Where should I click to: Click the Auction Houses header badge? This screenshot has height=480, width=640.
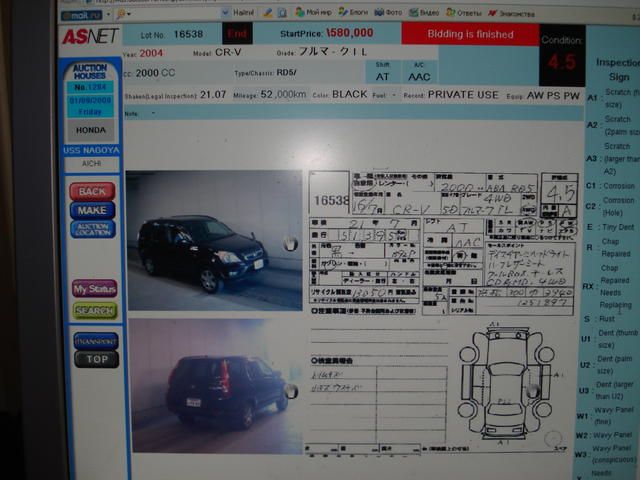pyautogui.click(x=90, y=72)
